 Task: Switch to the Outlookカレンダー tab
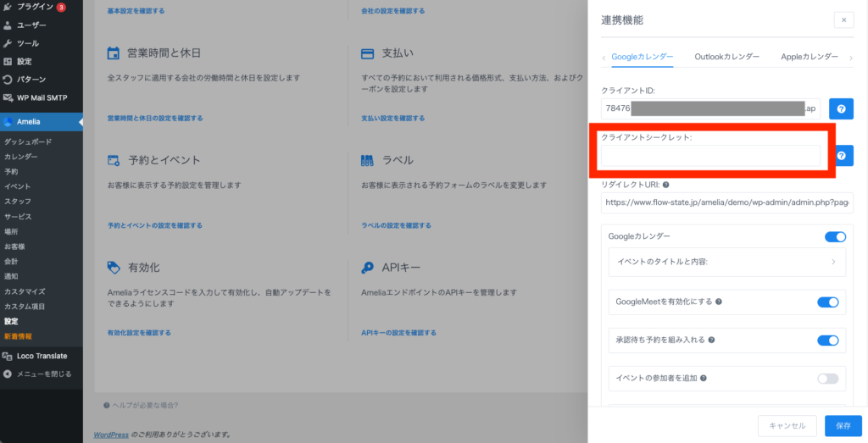click(x=726, y=57)
